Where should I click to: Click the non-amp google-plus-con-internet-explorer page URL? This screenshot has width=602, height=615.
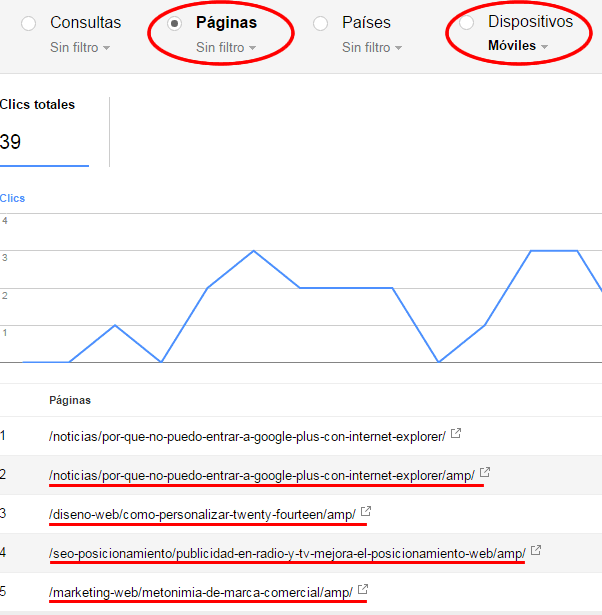tap(247, 437)
